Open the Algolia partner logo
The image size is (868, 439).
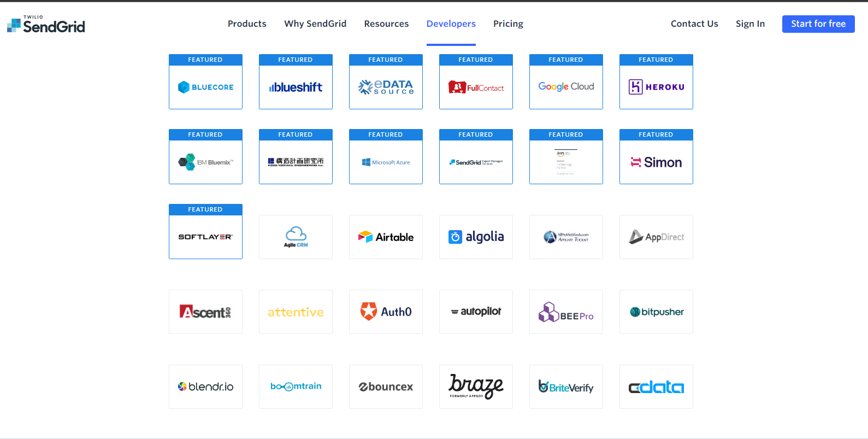tap(476, 237)
